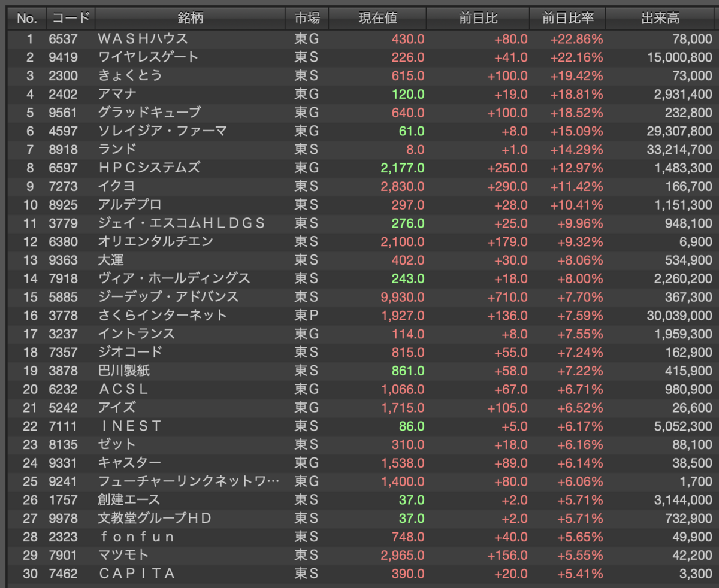The height and width of the screenshot is (588, 719).
Task: Click the ＡＣＳＬ stock name
Action: pos(123,389)
